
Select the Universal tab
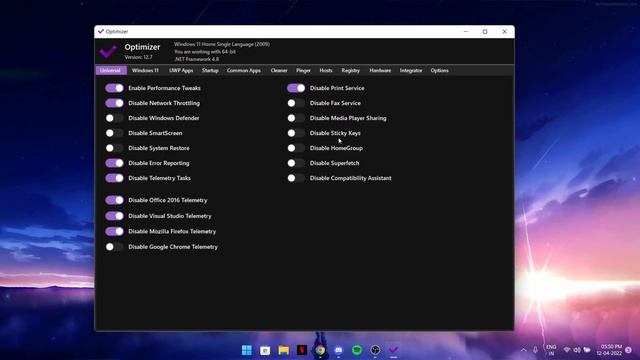click(111, 70)
